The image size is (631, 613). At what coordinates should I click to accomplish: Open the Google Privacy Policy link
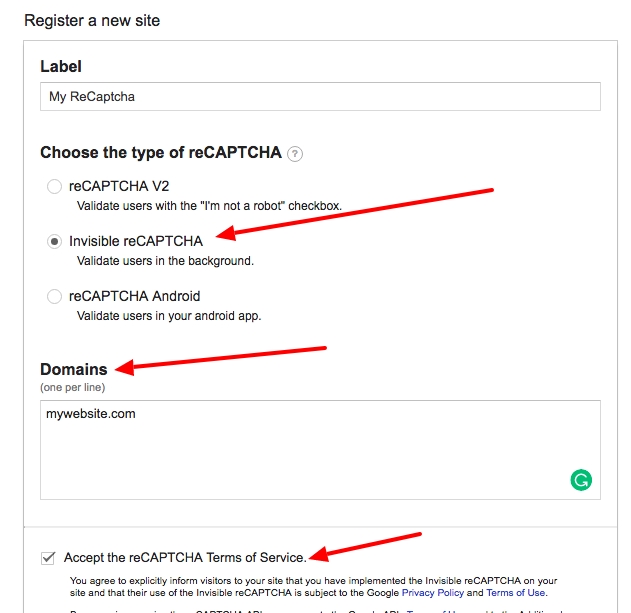tap(433, 593)
